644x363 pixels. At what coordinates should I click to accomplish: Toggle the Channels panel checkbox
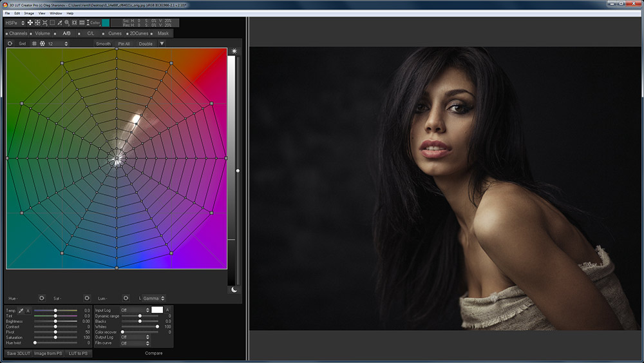point(6,34)
